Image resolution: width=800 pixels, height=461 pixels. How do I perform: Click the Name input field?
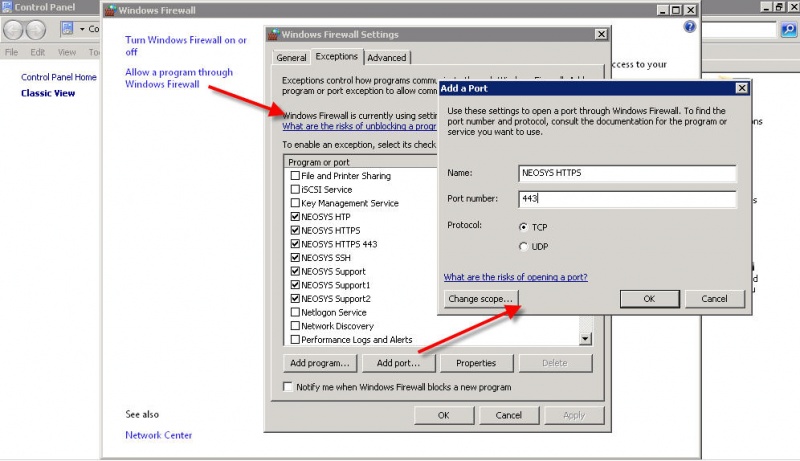pos(627,173)
